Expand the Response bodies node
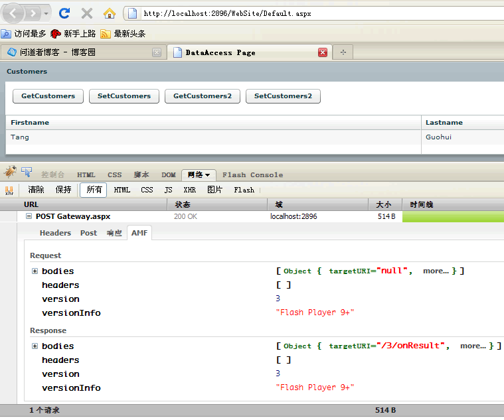504x420 pixels. point(35,346)
